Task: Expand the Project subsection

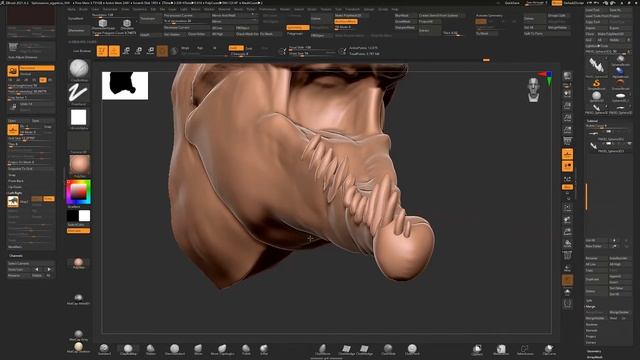Action: click(591, 337)
